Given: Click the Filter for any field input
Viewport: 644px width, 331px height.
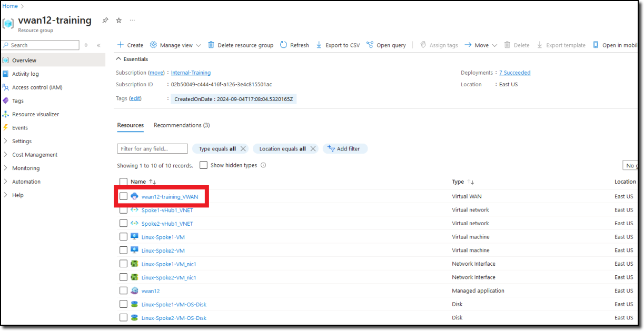Looking at the screenshot, I should coord(153,149).
